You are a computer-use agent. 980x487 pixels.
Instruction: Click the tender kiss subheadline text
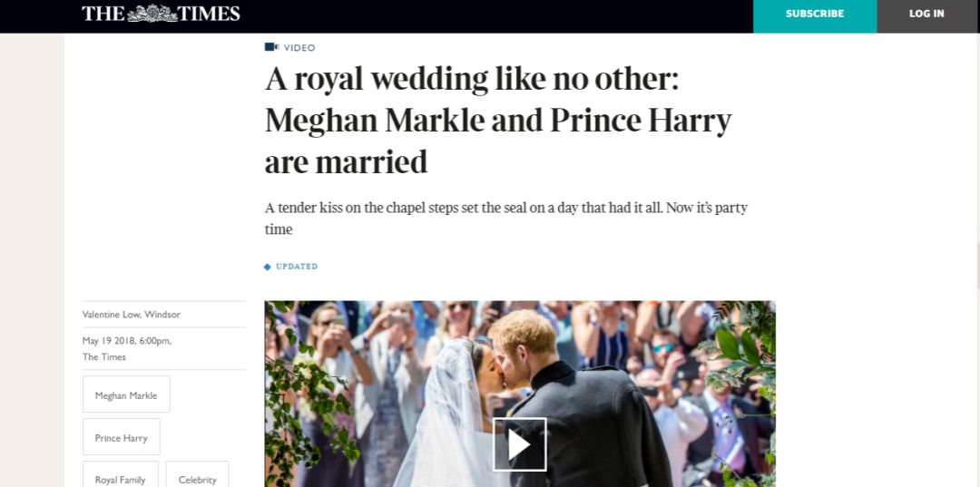click(x=506, y=219)
